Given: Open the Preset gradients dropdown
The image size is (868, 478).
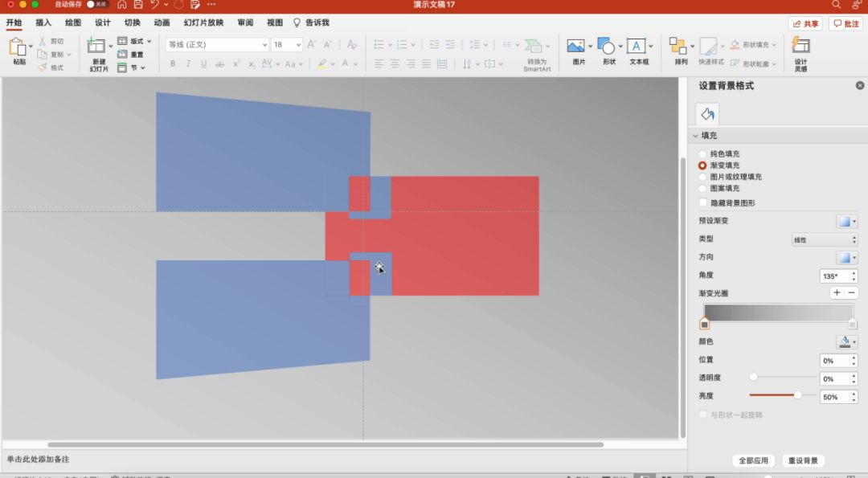Looking at the screenshot, I should (847, 221).
